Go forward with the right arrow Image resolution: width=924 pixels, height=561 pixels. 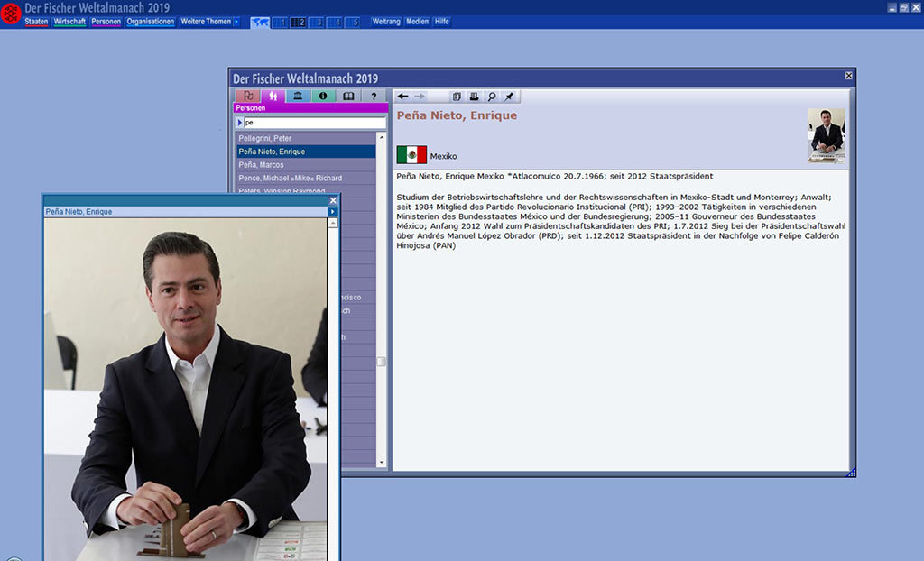[x=420, y=97]
